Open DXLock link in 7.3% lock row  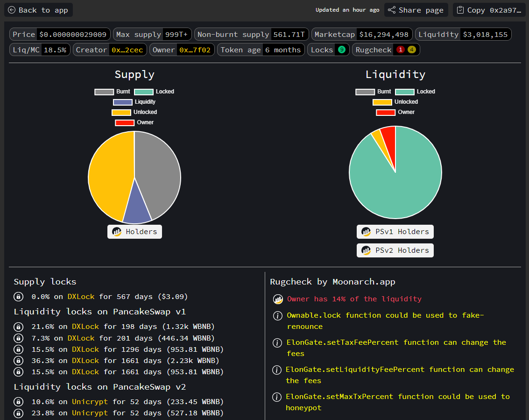pyautogui.click(x=81, y=338)
